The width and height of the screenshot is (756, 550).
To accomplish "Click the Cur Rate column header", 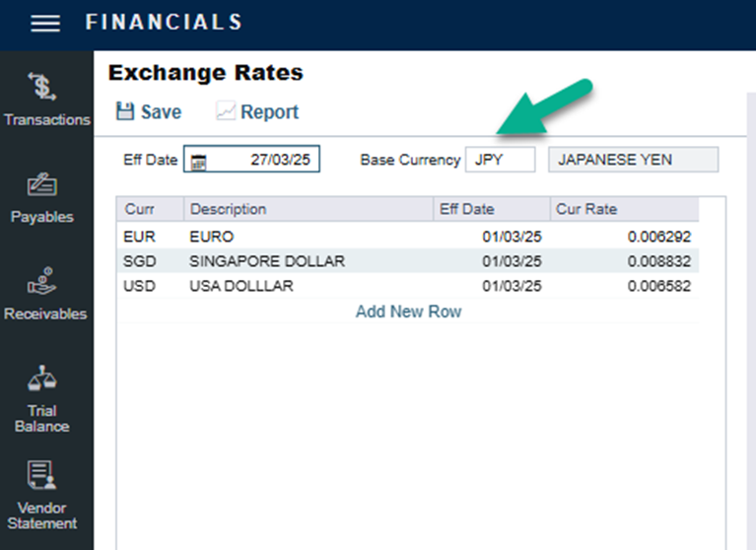I will (x=623, y=209).
